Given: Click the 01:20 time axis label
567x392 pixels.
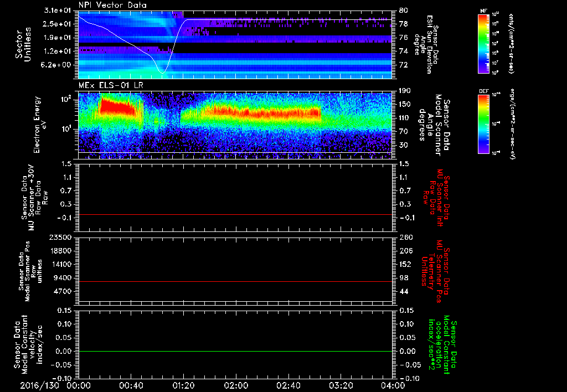Looking at the screenshot, I should point(183,385).
